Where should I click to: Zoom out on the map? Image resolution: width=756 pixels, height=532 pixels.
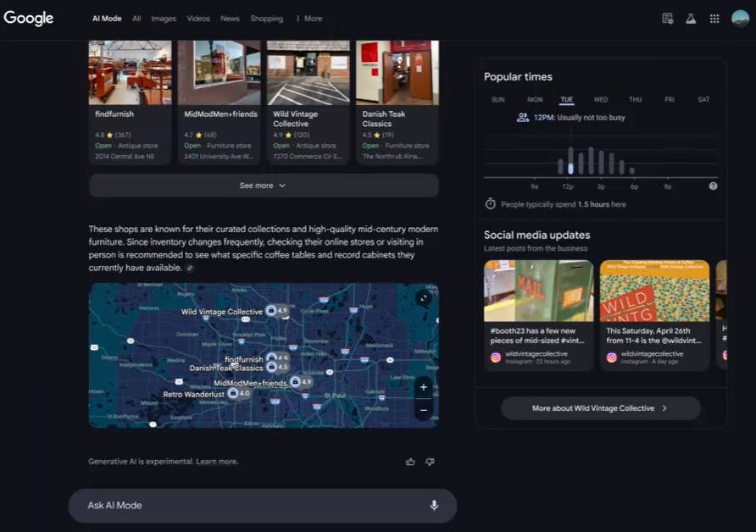423,410
